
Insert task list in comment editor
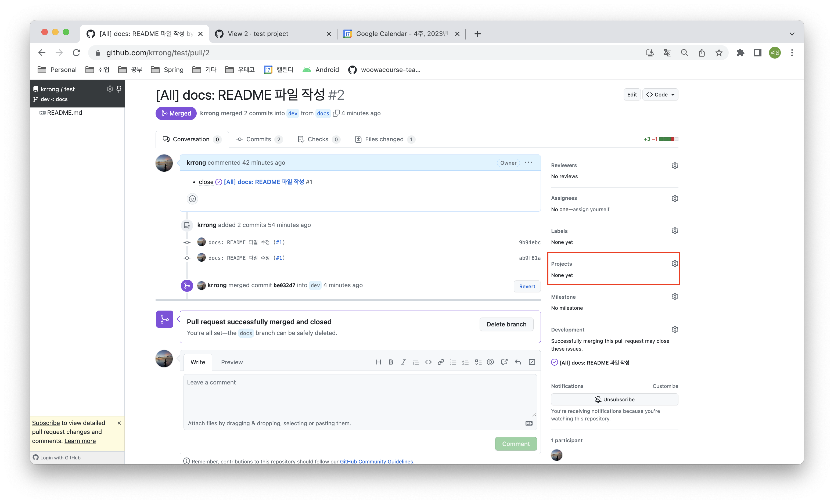[478, 362]
